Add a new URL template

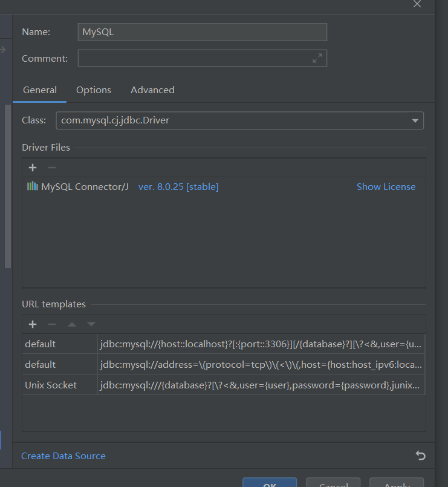pos(32,324)
